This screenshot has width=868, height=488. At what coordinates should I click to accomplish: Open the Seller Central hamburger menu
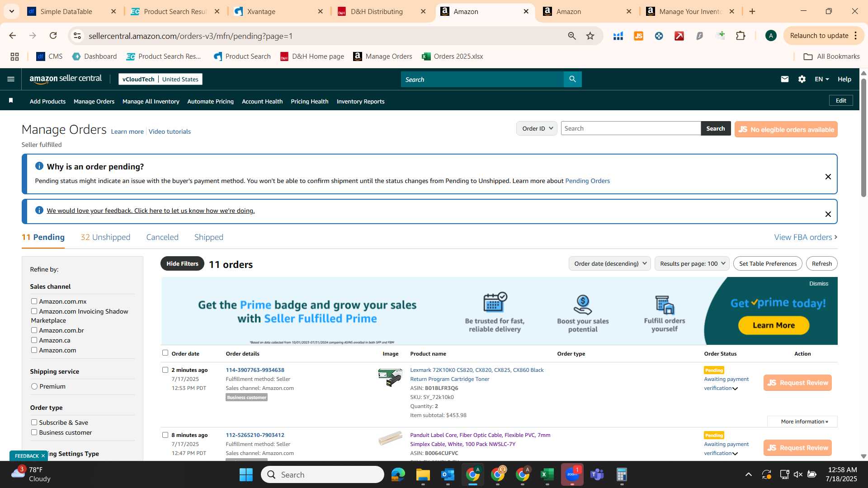click(x=11, y=79)
